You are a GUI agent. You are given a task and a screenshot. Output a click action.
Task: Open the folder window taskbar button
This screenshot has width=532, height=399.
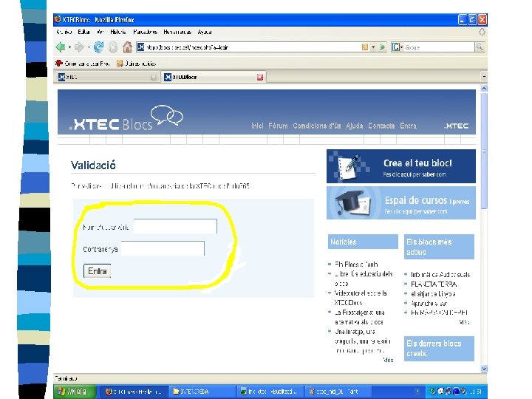202,392
